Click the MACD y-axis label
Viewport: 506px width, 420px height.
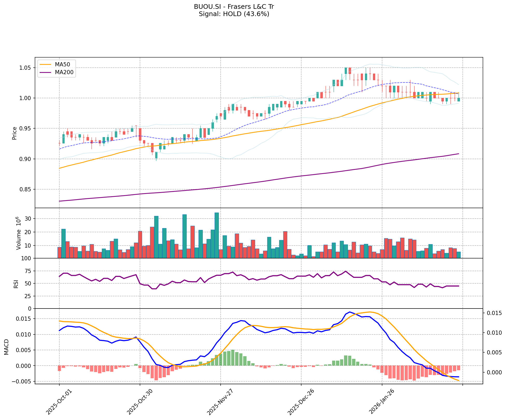6,347
